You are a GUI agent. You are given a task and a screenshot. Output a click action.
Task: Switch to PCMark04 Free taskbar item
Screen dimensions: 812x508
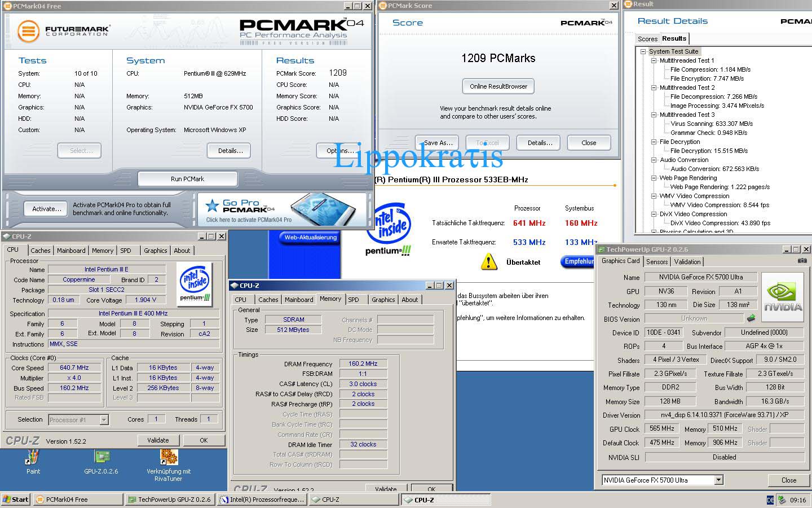(x=78, y=500)
